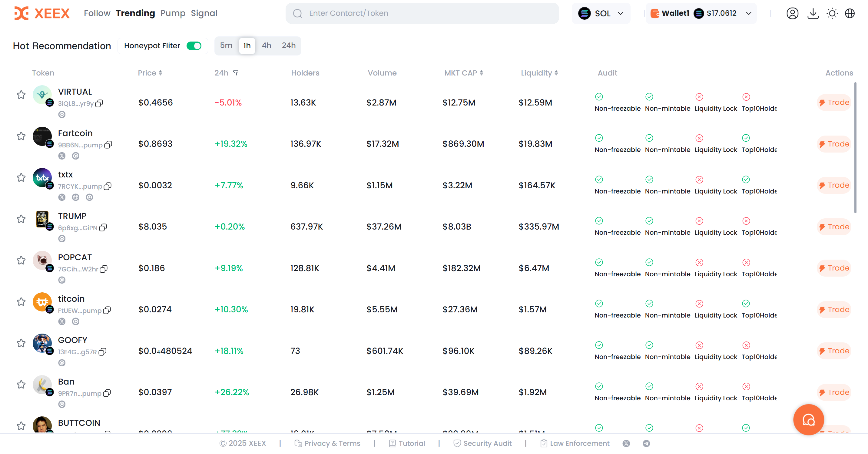Open the orange support chat bubble
This screenshot has width=868, height=454.
[x=808, y=420]
